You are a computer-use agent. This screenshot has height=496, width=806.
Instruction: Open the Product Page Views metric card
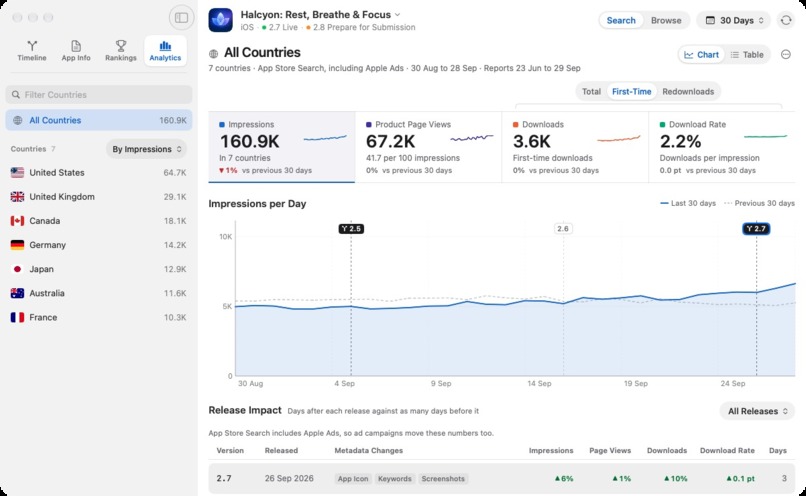pos(428,147)
